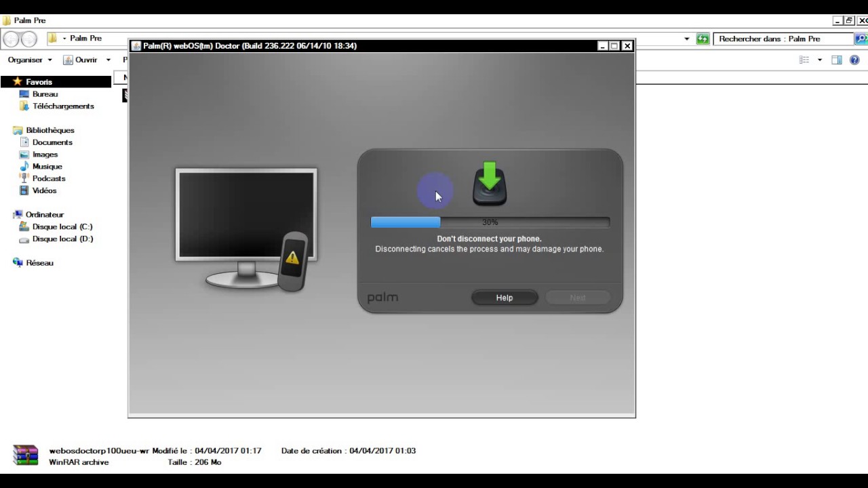The image size is (868, 488).
Task: Open the Vidéos library
Action: [x=45, y=190]
